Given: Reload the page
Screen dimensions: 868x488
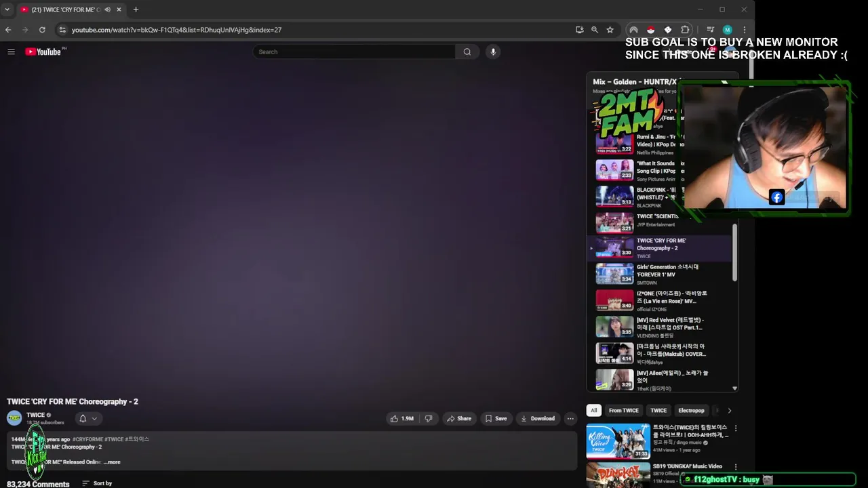Looking at the screenshot, I should (42, 30).
